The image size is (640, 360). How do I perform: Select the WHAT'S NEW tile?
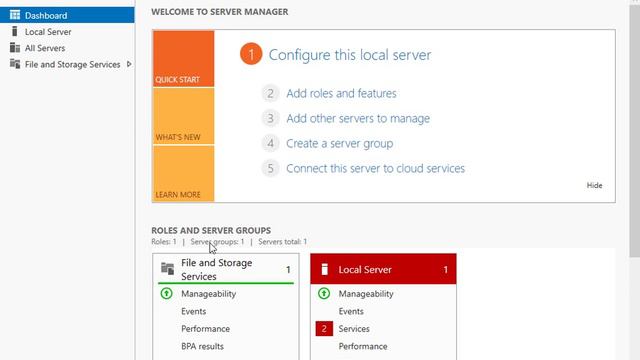point(183,116)
